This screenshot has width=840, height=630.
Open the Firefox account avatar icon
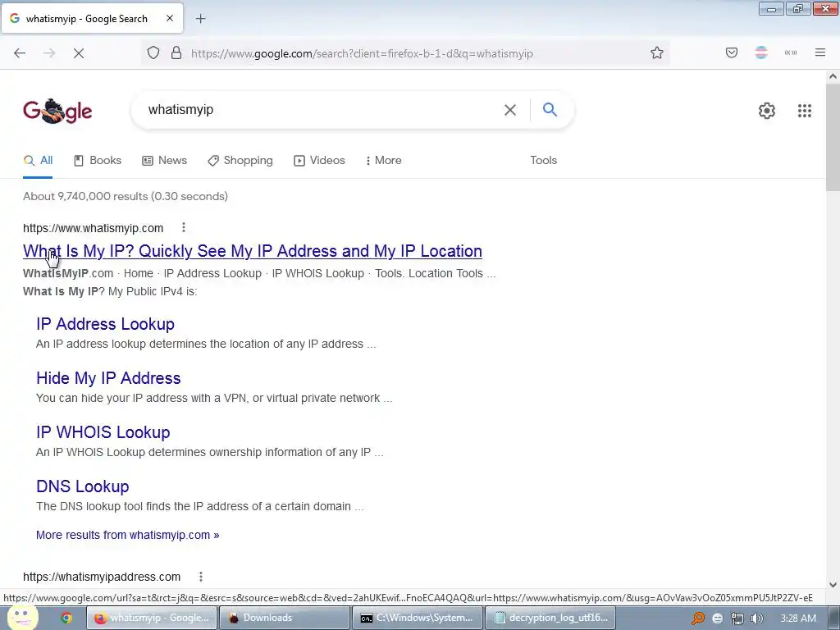click(x=761, y=53)
